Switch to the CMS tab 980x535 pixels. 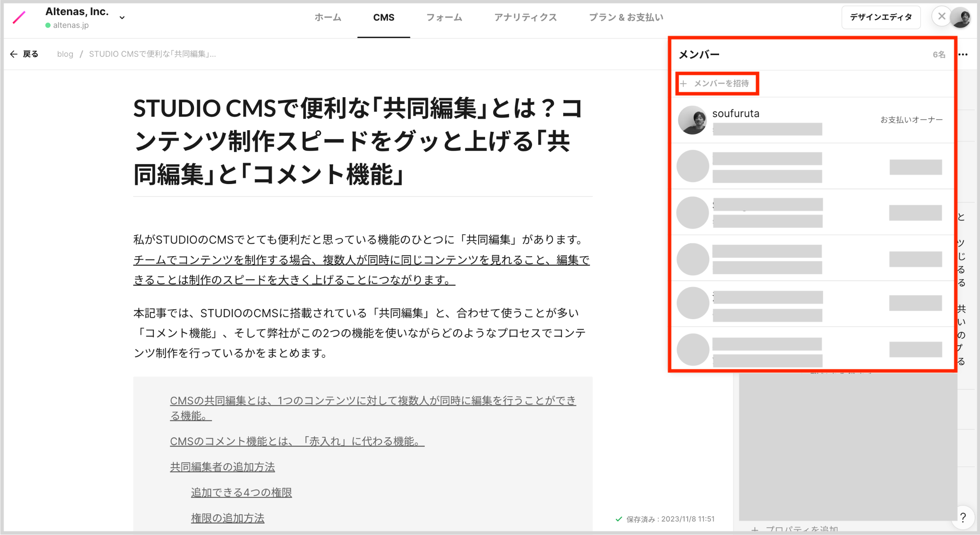[x=383, y=18]
